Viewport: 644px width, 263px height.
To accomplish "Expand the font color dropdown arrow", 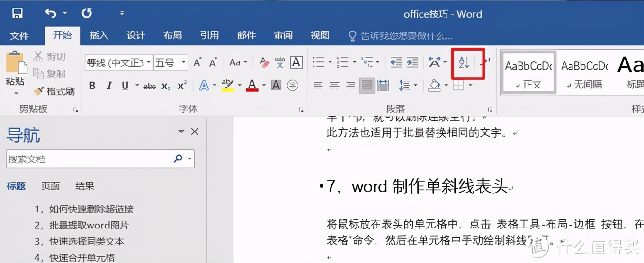I will [x=264, y=86].
